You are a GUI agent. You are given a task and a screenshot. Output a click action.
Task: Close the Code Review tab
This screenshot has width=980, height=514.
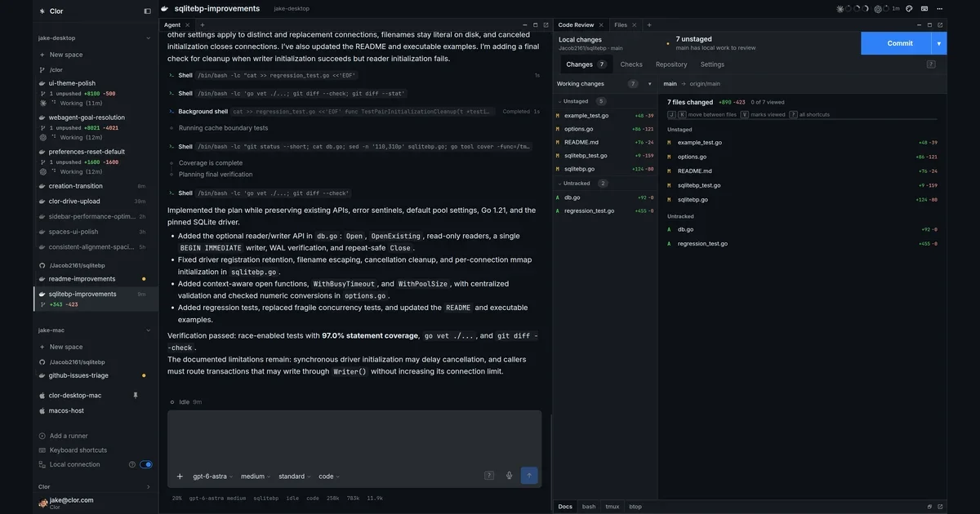(601, 25)
